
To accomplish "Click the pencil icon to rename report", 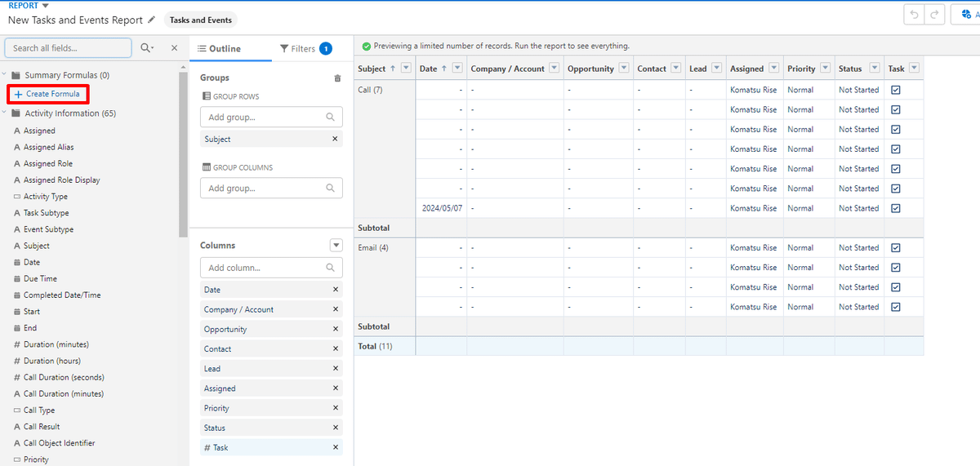I will point(151,20).
